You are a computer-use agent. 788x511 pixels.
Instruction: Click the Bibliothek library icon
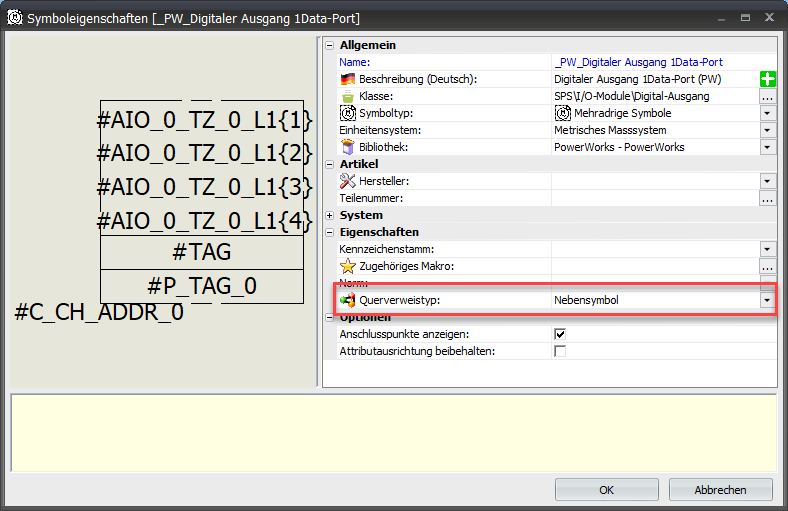pos(348,147)
